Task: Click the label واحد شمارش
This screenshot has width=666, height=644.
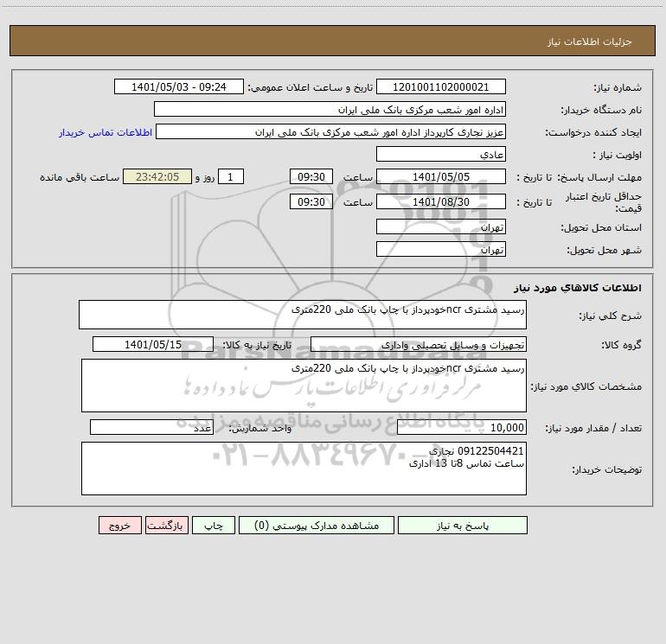Action: (260, 429)
